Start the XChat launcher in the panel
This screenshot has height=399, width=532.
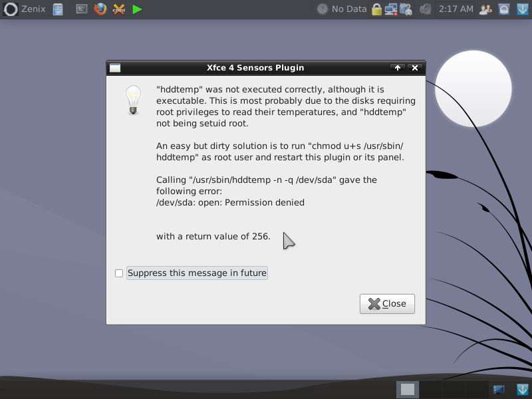(119, 9)
